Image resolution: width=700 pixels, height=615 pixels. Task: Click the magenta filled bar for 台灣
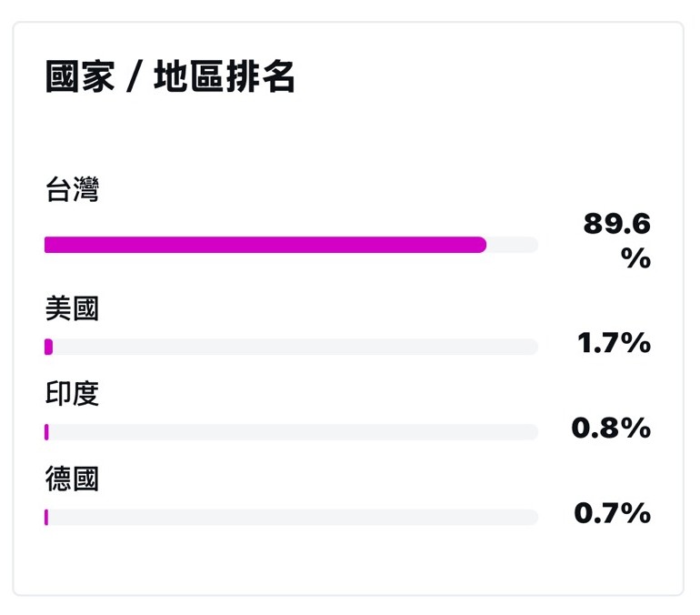264,245
